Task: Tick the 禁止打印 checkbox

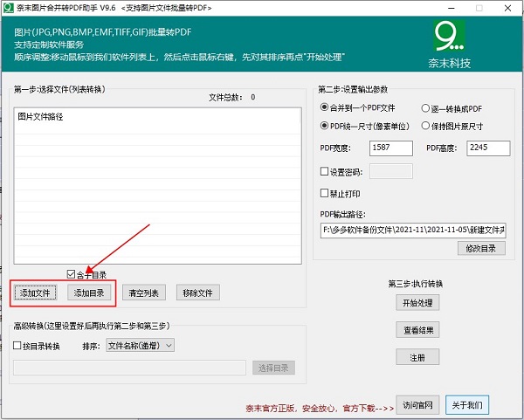Action: pyautogui.click(x=340, y=194)
